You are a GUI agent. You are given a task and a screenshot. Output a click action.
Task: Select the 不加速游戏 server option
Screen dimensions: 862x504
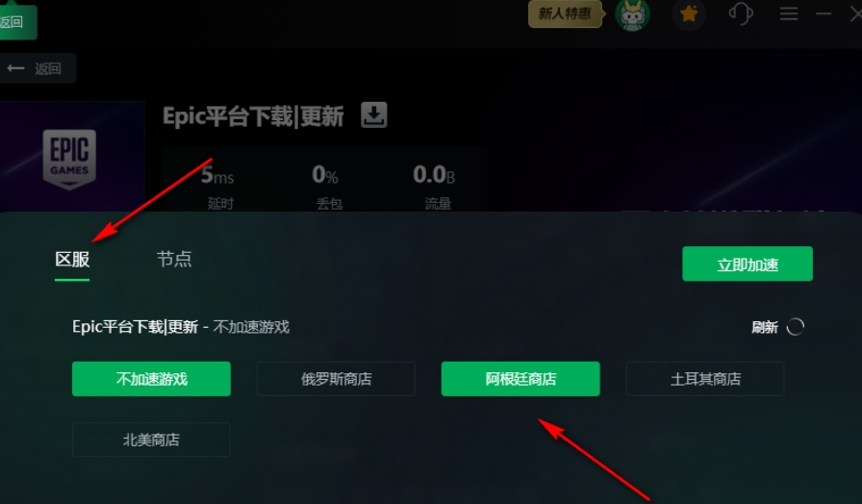(x=151, y=379)
